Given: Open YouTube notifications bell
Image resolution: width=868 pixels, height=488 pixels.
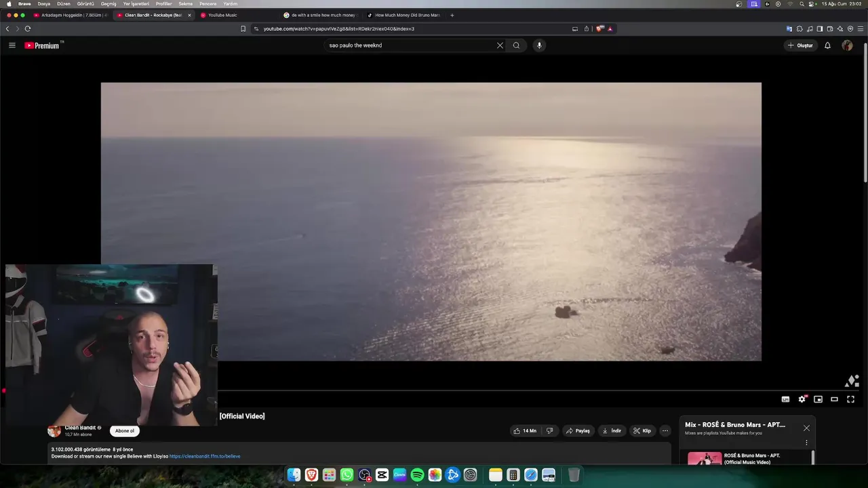Looking at the screenshot, I should coord(827,45).
